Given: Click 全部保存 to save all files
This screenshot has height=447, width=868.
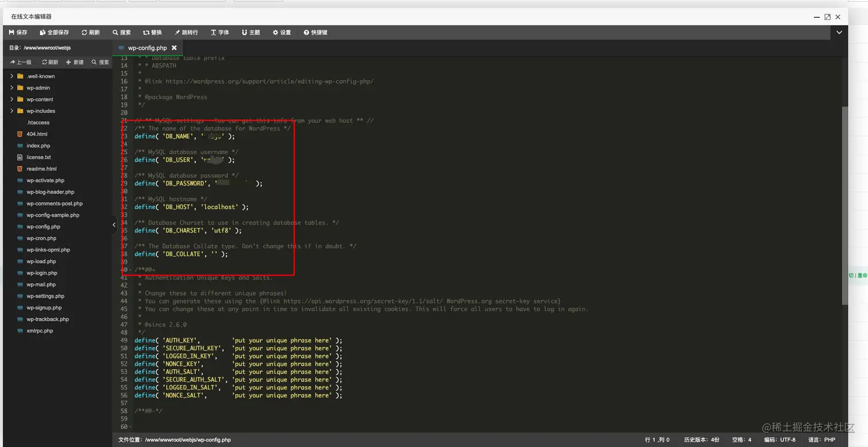Looking at the screenshot, I should pos(54,33).
